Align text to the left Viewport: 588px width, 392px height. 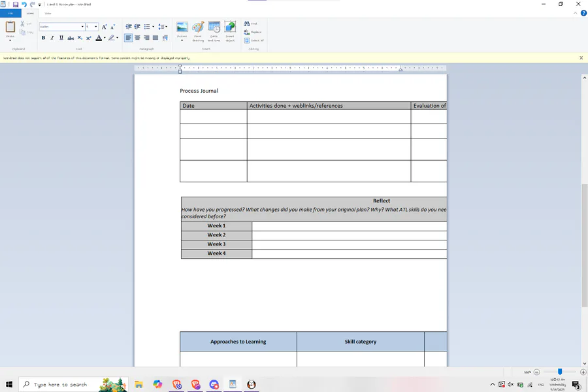pyautogui.click(x=128, y=38)
